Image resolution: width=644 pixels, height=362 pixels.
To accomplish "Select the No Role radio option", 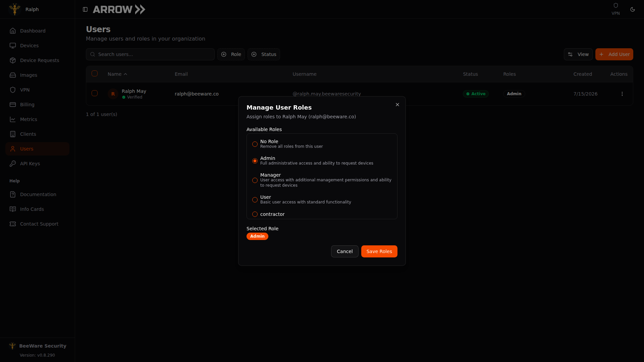I will tap(255, 144).
